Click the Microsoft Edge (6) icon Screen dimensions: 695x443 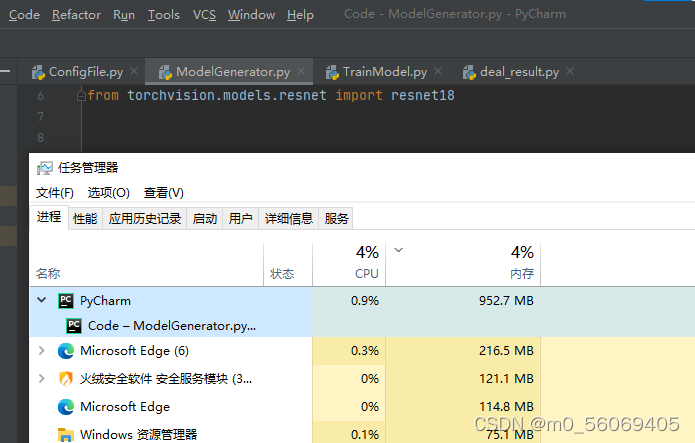(66, 351)
